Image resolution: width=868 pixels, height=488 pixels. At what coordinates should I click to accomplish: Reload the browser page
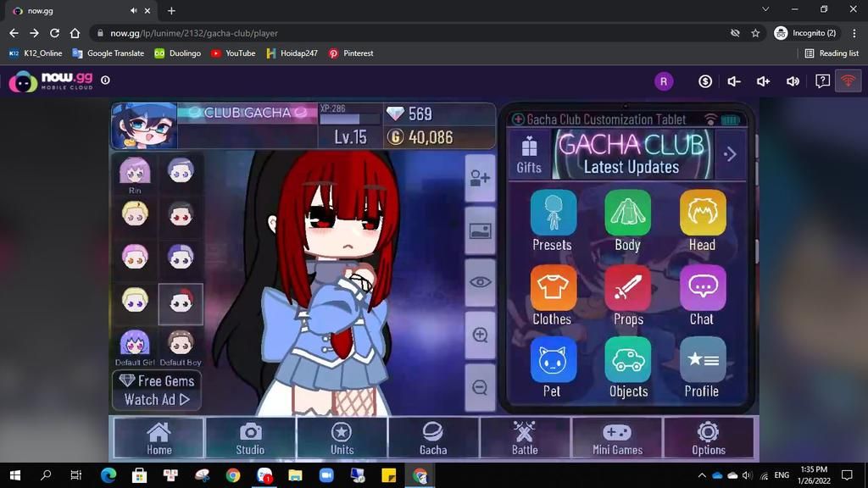[x=54, y=33]
